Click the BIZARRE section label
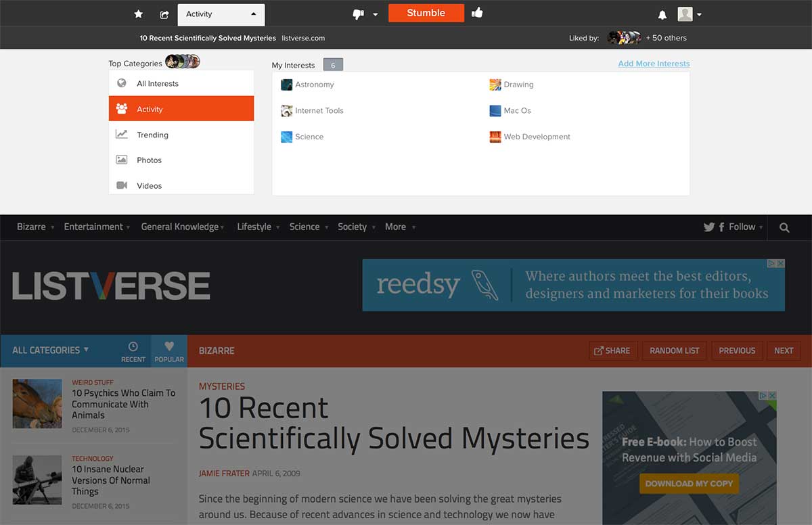The image size is (812, 525). point(217,350)
